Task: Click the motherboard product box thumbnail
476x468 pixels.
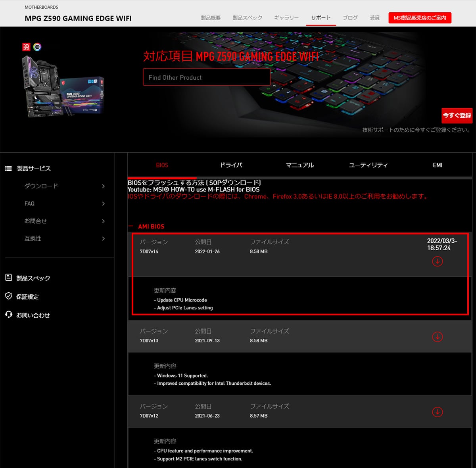Action: 63,86
